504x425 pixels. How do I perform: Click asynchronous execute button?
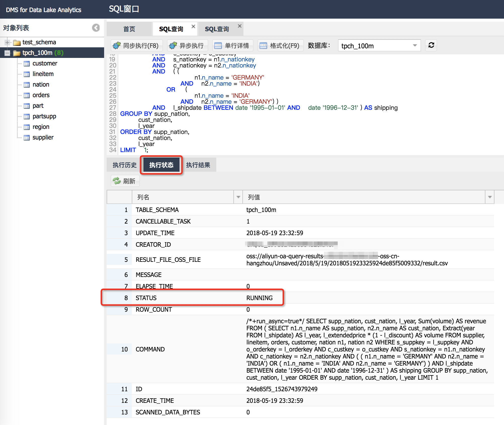[x=187, y=46]
